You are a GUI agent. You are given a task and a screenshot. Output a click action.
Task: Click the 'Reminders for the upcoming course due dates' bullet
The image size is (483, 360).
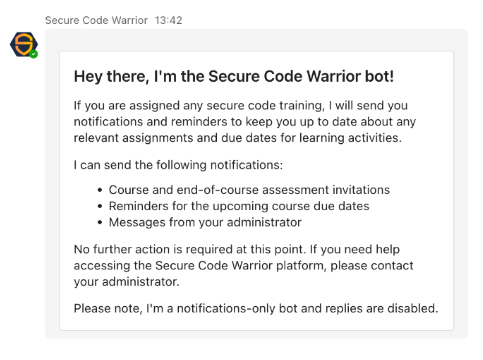239,206
